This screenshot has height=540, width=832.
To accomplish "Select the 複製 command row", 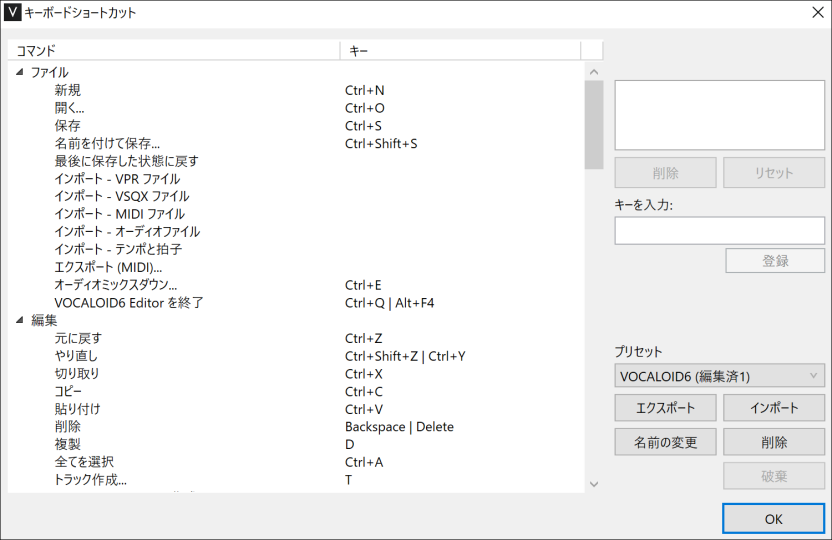I will [68, 444].
